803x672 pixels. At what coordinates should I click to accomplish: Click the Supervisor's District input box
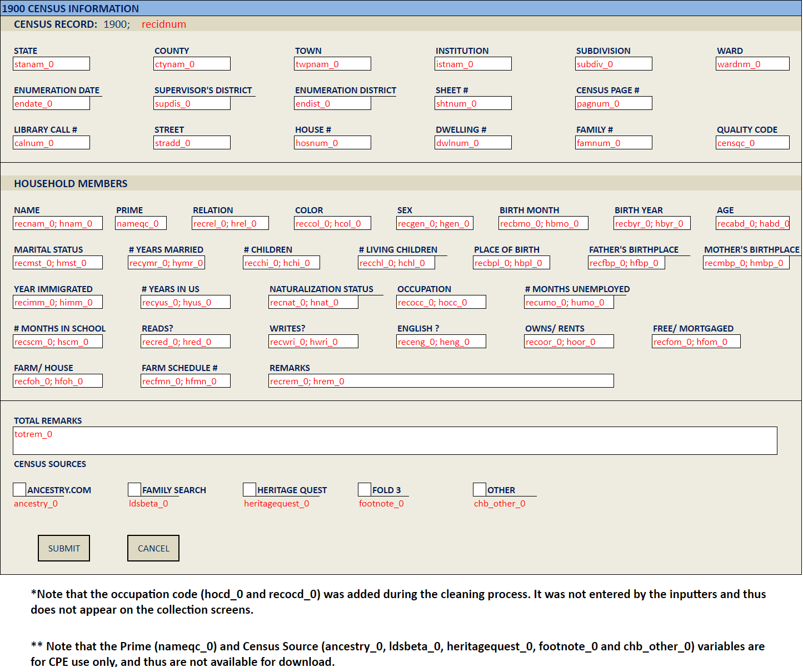pos(192,103)
